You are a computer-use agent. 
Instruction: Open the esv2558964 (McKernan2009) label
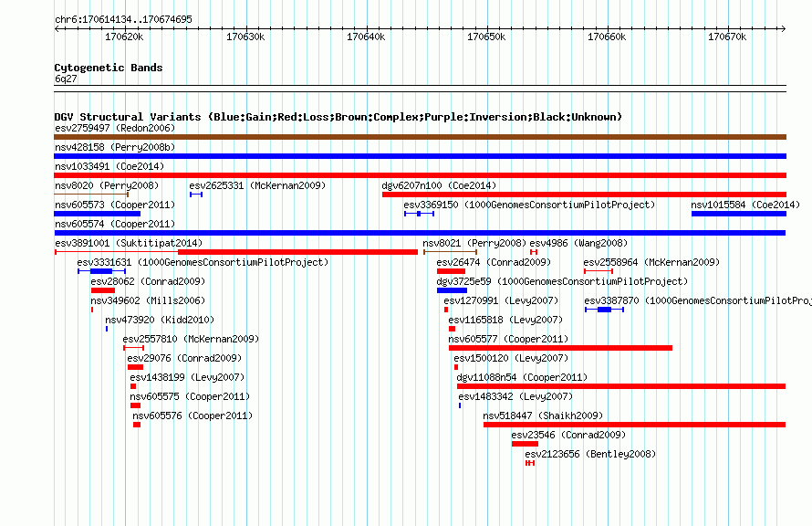(651, 262)
